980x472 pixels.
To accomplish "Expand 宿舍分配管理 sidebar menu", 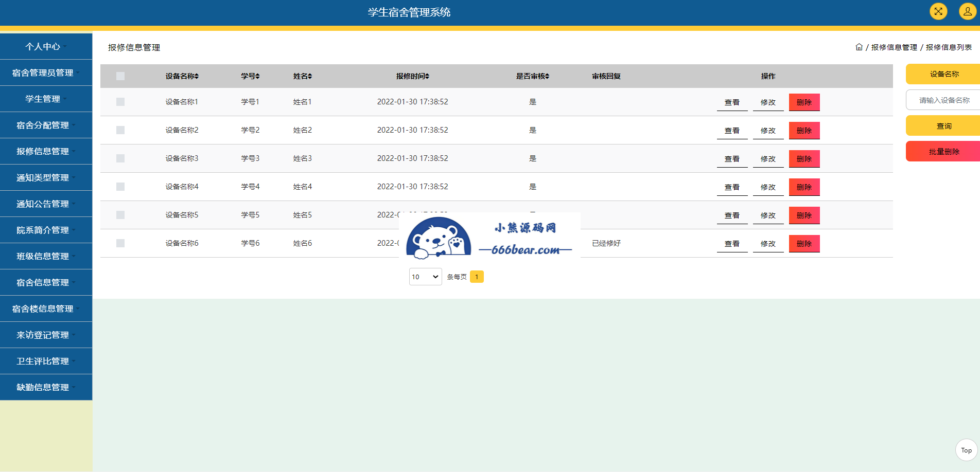I will (x=46, y=125).
